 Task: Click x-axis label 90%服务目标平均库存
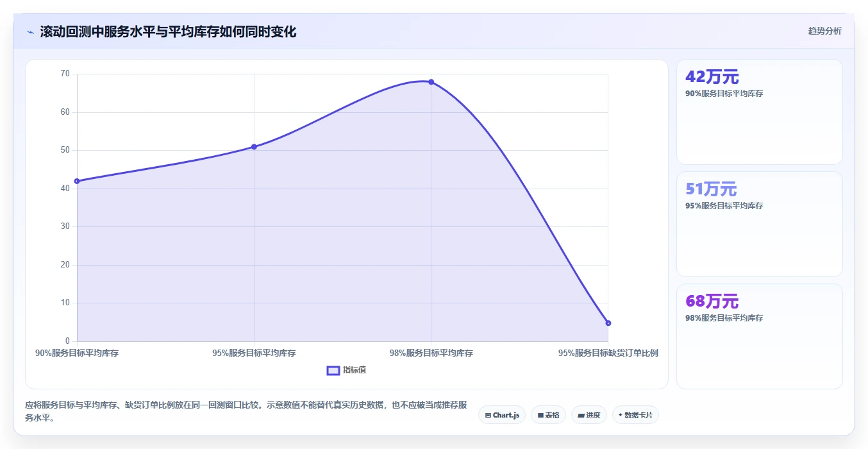coord(77,353)
